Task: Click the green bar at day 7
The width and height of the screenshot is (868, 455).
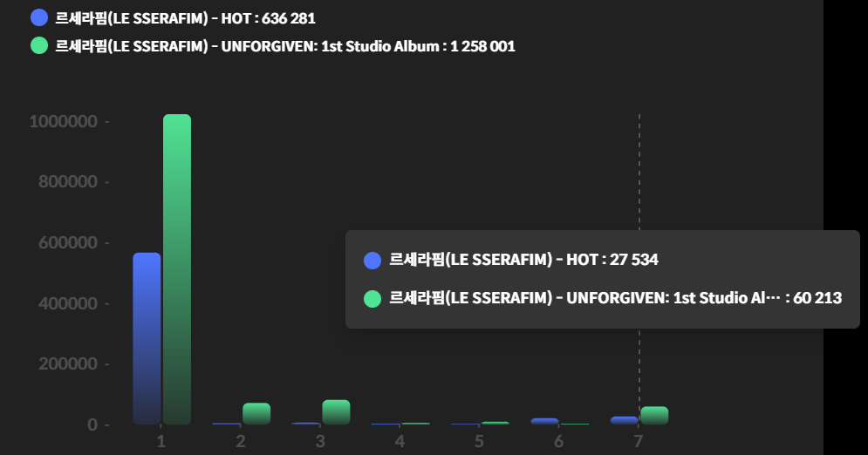Action: [x=654, y=415]
